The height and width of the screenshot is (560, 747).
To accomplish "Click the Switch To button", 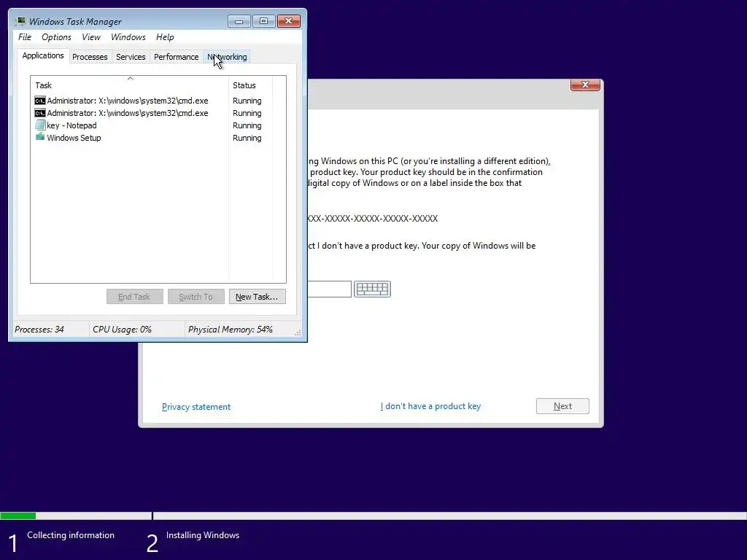I will pyautogui.click(x=196, y=297).
